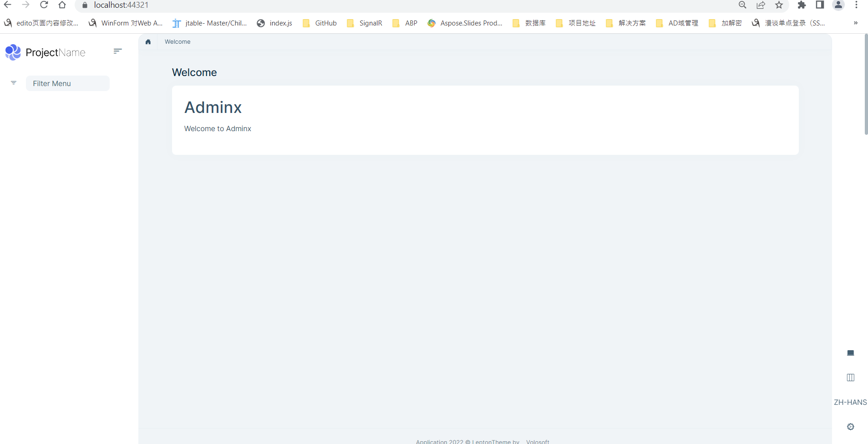Image resolution: width=868 pixels, height=444 pixels.
Task: Show the hidden bookmarks overflow
Action: [856, 23]
